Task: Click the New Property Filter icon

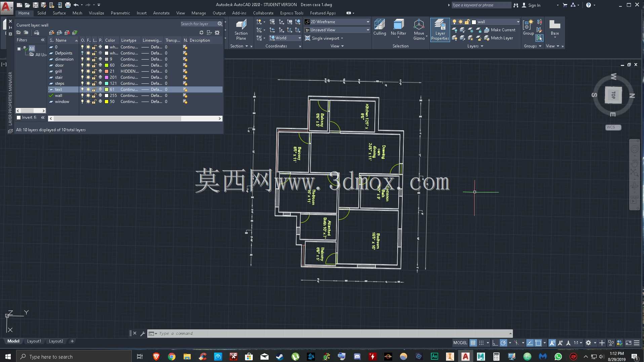Action: coord(18,33)
